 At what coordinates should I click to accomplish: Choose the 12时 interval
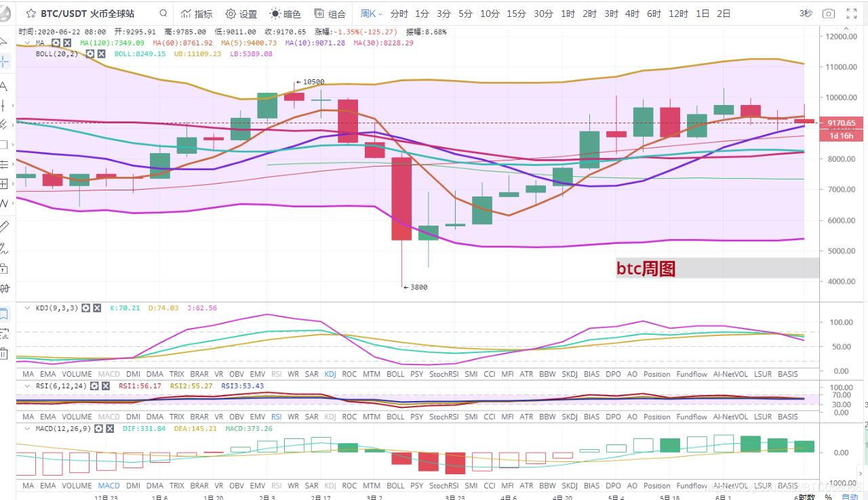click(x=678, y=14)
